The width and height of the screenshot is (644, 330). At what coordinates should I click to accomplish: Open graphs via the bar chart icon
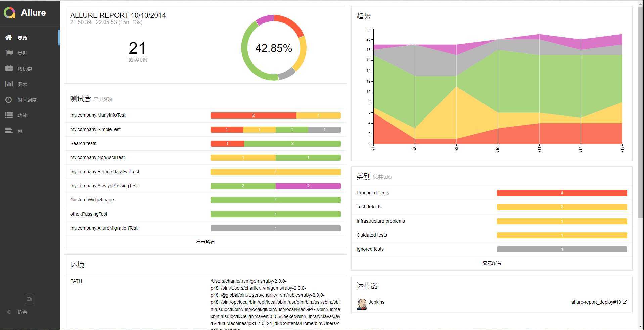point(9,84)
